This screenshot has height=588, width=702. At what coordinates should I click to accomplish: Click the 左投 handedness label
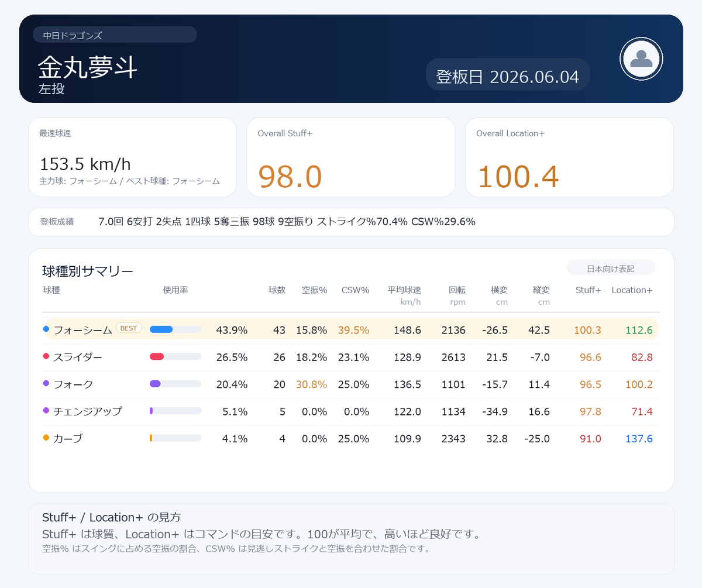51,89
